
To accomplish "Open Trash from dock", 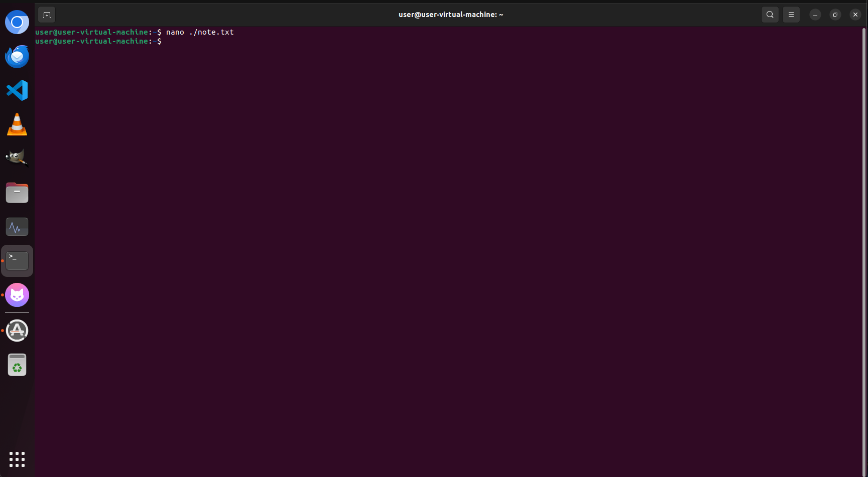I will 17,365.
